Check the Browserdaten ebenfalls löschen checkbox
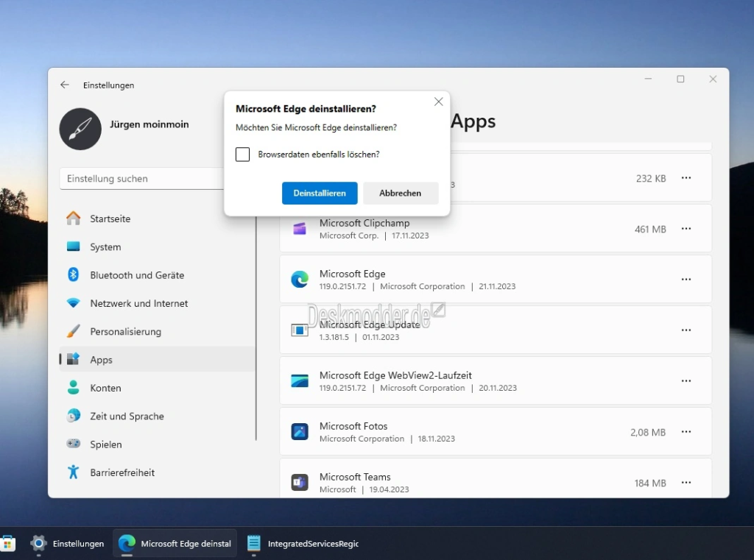Viewport: 754px width, 560px height. [242, 155]
